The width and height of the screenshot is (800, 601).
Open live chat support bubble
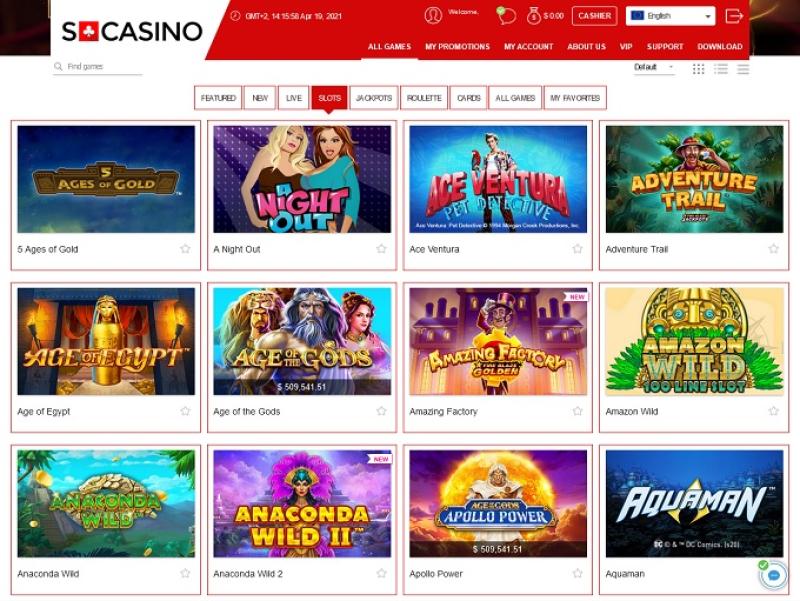773,575
